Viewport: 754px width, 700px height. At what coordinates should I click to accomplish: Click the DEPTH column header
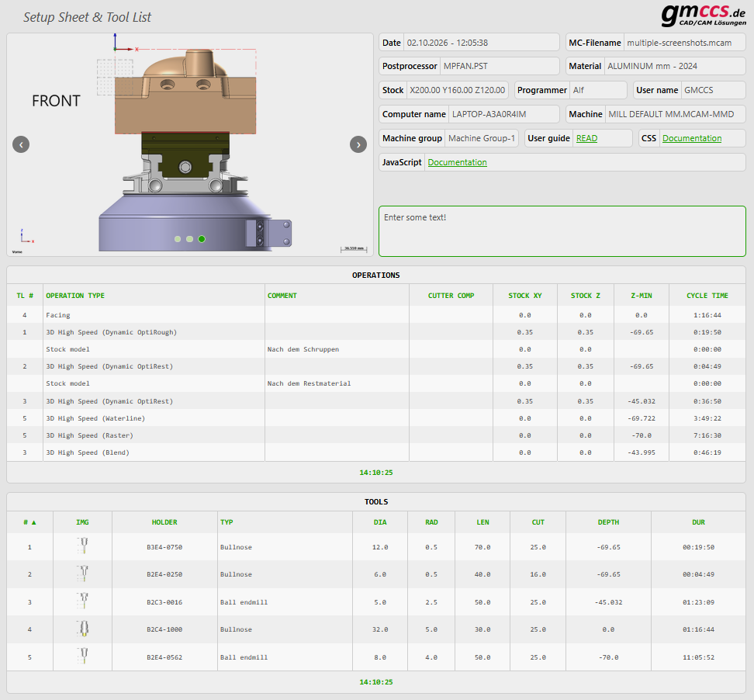coord(608,522)
